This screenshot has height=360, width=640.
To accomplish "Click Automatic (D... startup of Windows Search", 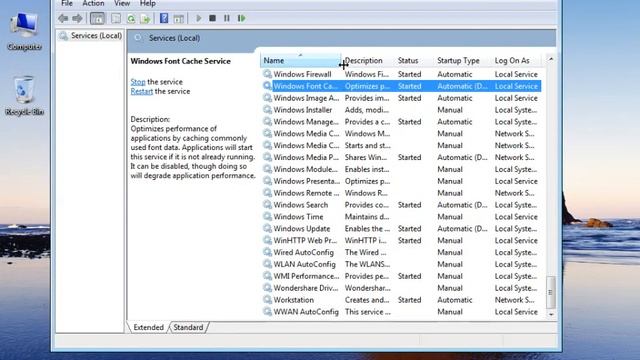I will [462, 205].
